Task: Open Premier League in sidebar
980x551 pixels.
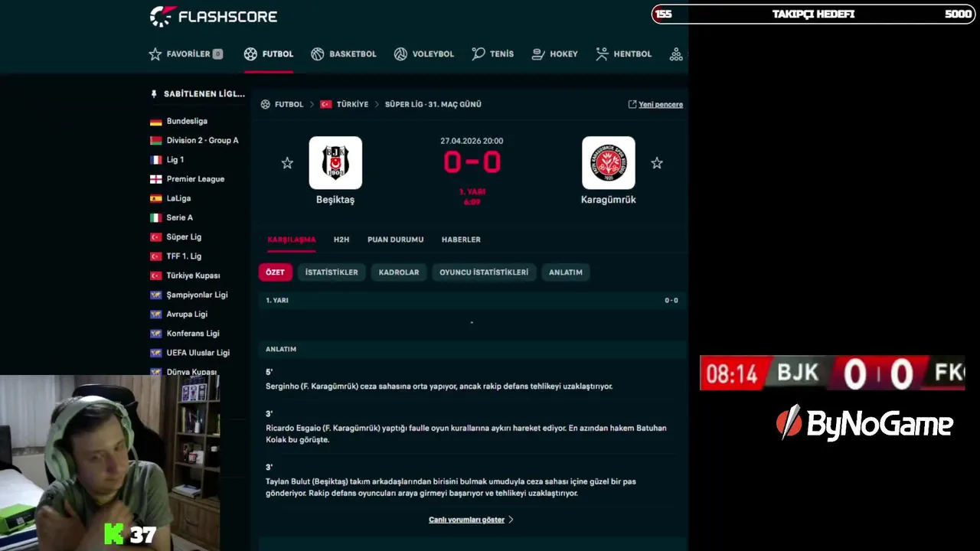Action: coord(195,179)
